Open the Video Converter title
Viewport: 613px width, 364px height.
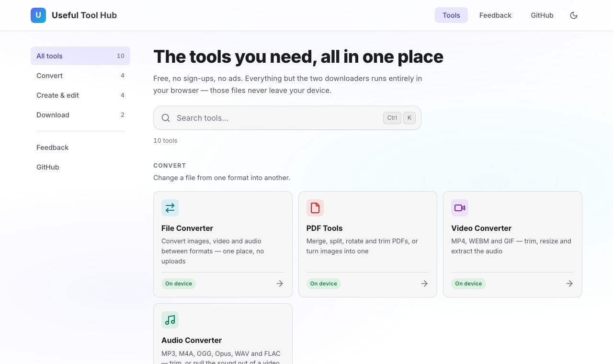coord(481,228)
